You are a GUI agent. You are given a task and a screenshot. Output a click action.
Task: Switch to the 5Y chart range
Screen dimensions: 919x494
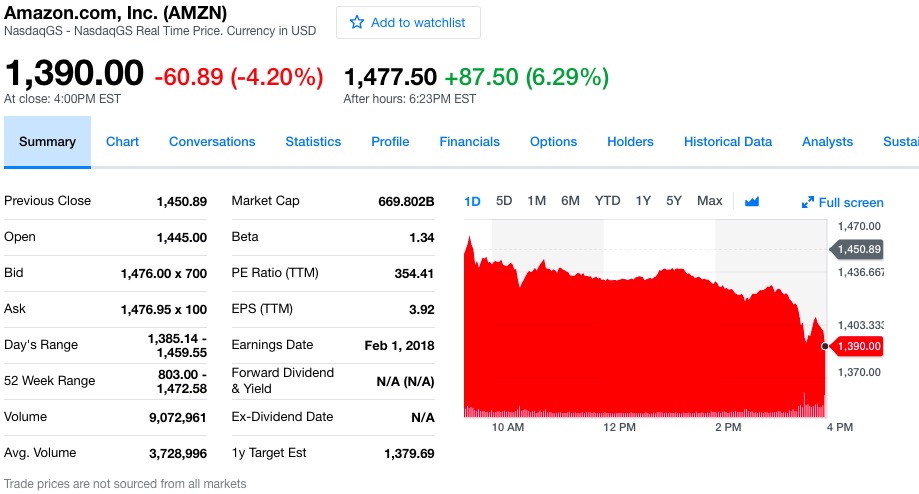point(674,201)
